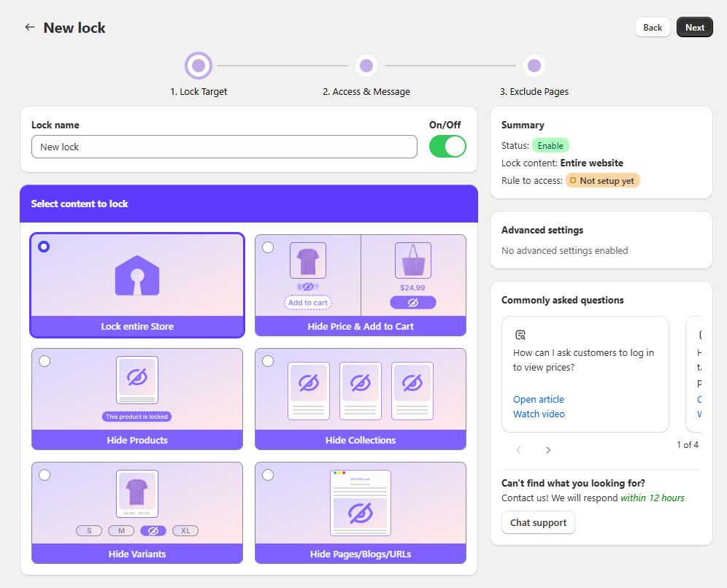Image resolution: width=727 pixels, height=588 pixels.
Task: Click the purple t-shirt icon in Hide Price card
Action: [307, 260]
